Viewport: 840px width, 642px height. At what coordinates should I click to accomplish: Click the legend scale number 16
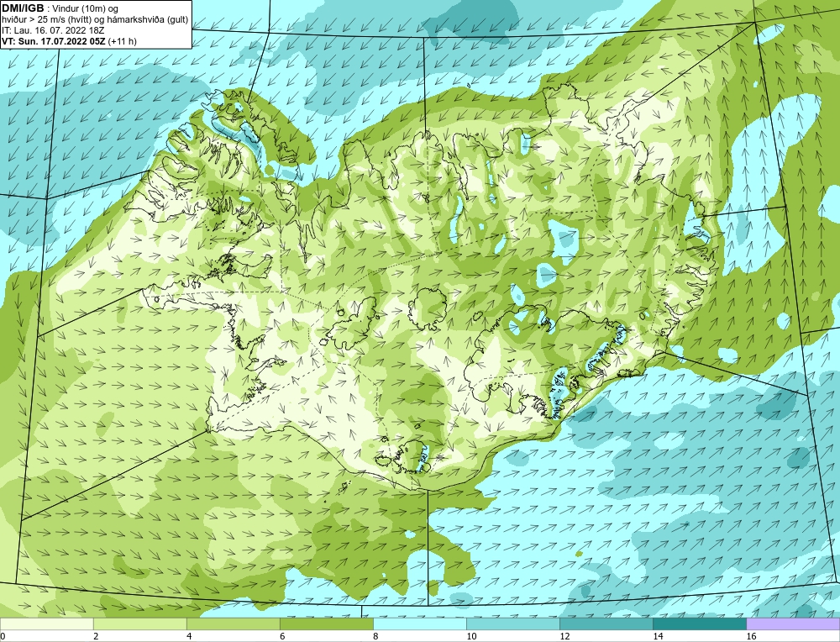tap(750, 636)
